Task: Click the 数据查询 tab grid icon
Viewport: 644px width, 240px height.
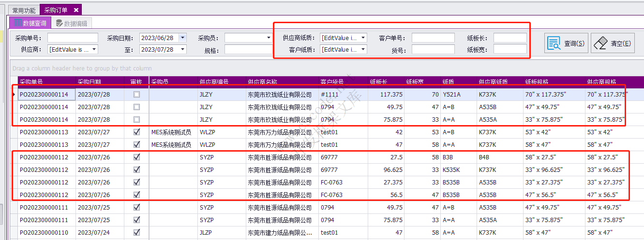Action: coord(17,23)
